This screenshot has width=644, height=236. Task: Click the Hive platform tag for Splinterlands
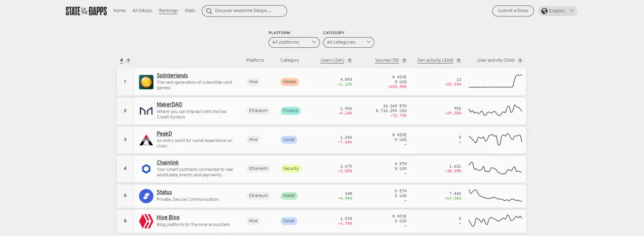[253, 82]
